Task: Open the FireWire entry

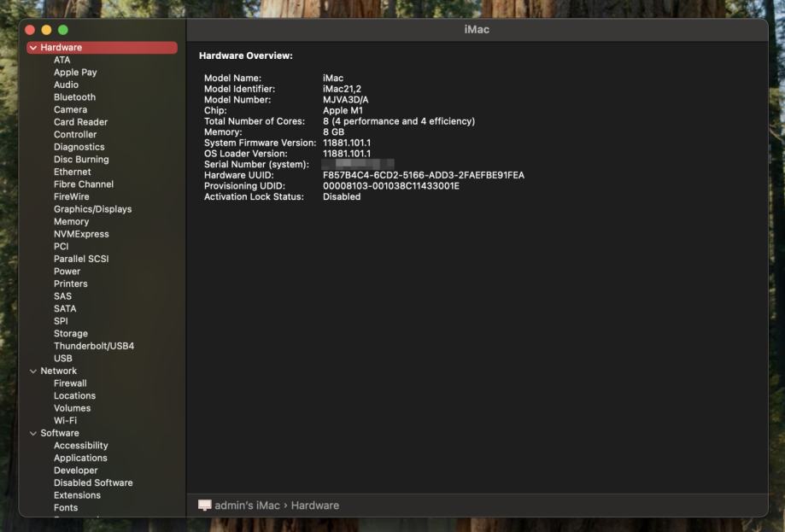Action: click(x=72, y=196)
